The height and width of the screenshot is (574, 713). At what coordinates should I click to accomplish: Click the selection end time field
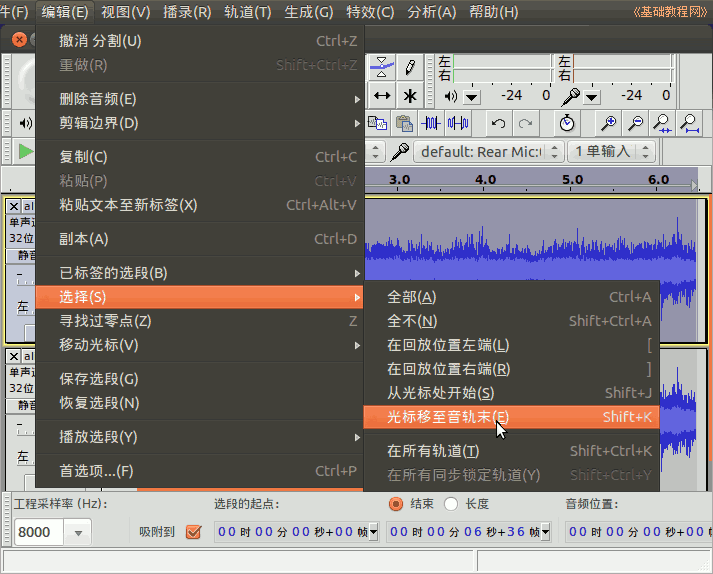468,532
